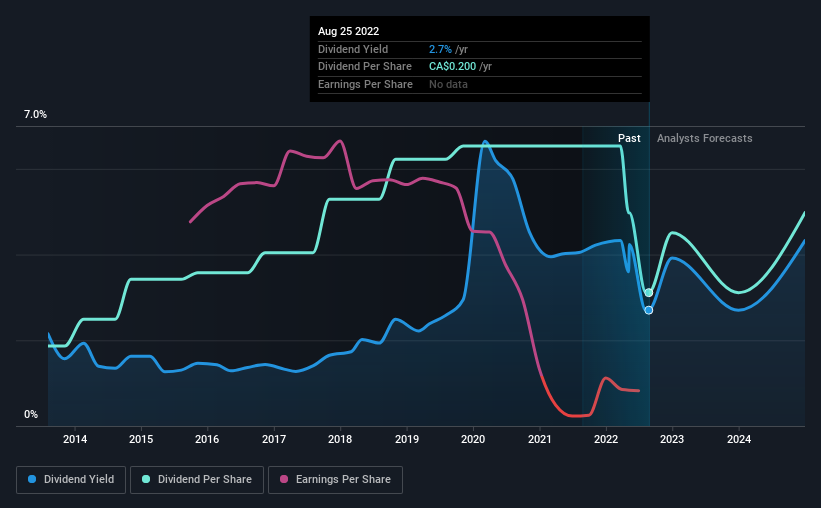Select the 2020 x-axis label
Screen dimensions: 821x508
(473, 439)
